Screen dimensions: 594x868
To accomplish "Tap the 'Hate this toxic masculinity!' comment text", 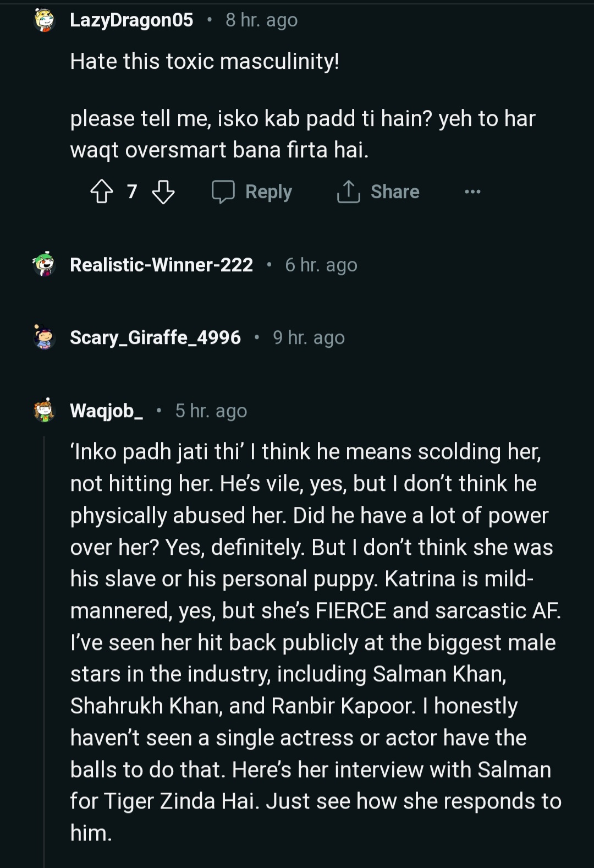I will coord(205,61).
